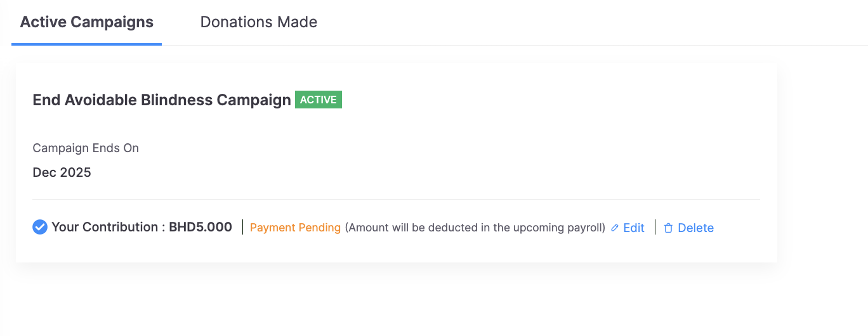The image size is (868, 336).
Task: Open the Edit contribution link
Action: tap(633, 228)
